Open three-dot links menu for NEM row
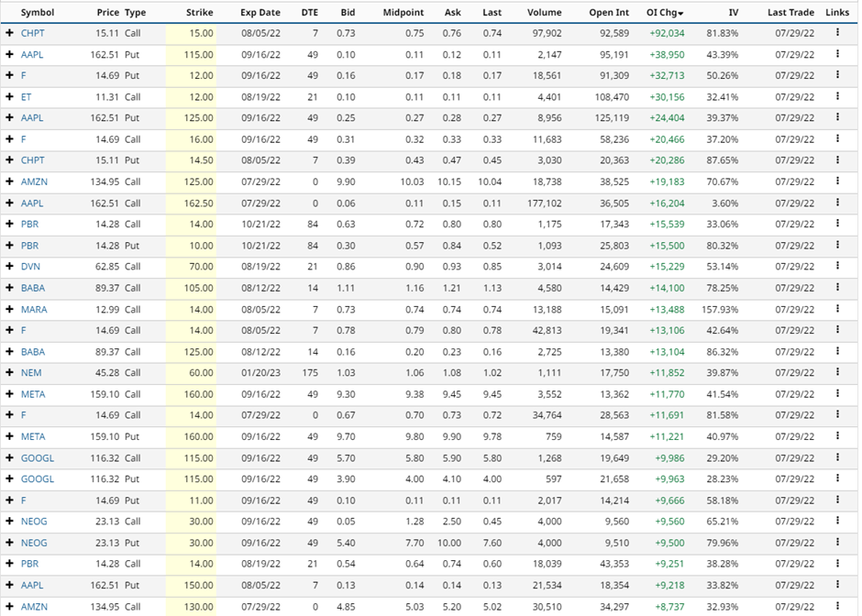The width and height of the screenshot is (862, 616). pyautogui.click(x=837, y=372)
